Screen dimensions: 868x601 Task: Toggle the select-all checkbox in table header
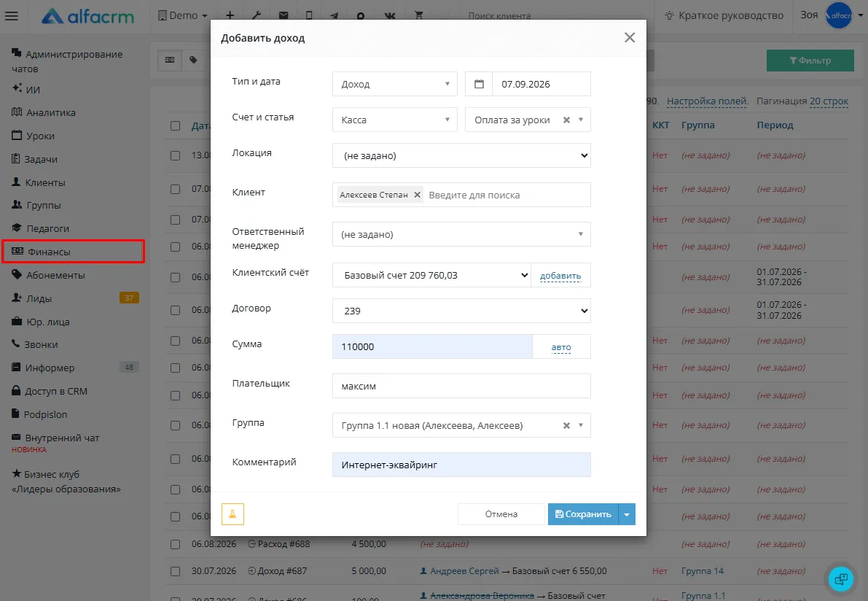click(176, 125)
